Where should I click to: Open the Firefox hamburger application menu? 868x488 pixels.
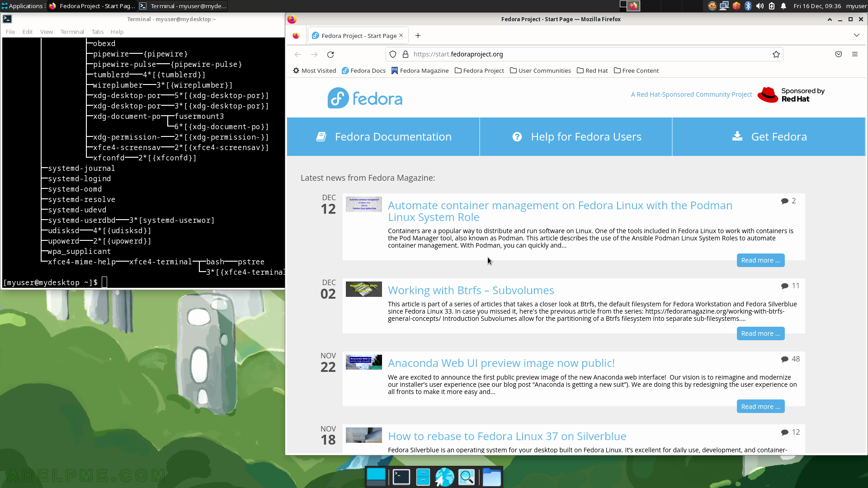click(855, 54)
